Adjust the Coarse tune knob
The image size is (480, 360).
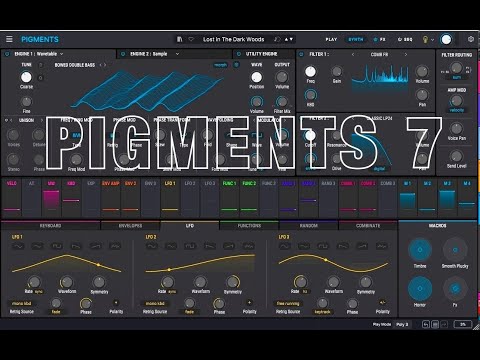(26, 77)
